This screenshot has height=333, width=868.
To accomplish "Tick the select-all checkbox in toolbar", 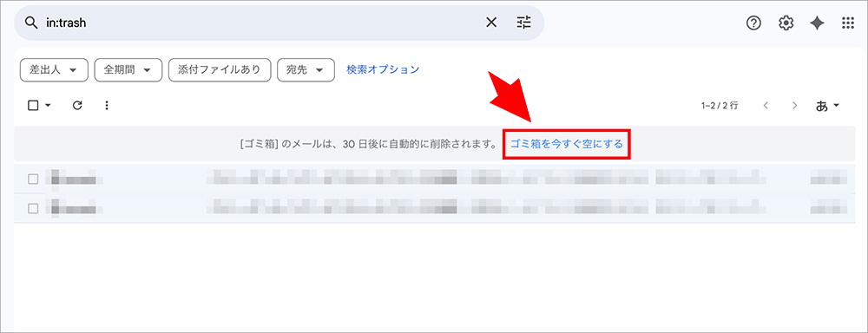I will point(33,105).
